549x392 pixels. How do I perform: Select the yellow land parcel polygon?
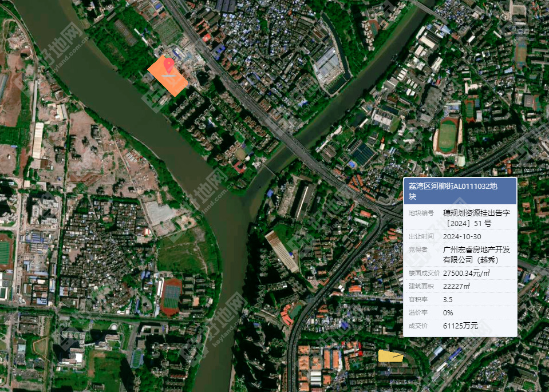390,356
